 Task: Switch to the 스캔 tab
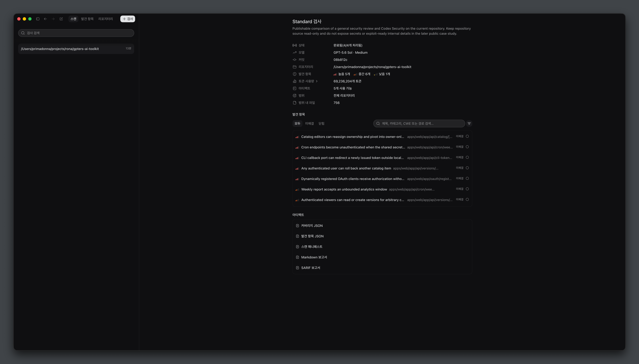tap(73, 19)
